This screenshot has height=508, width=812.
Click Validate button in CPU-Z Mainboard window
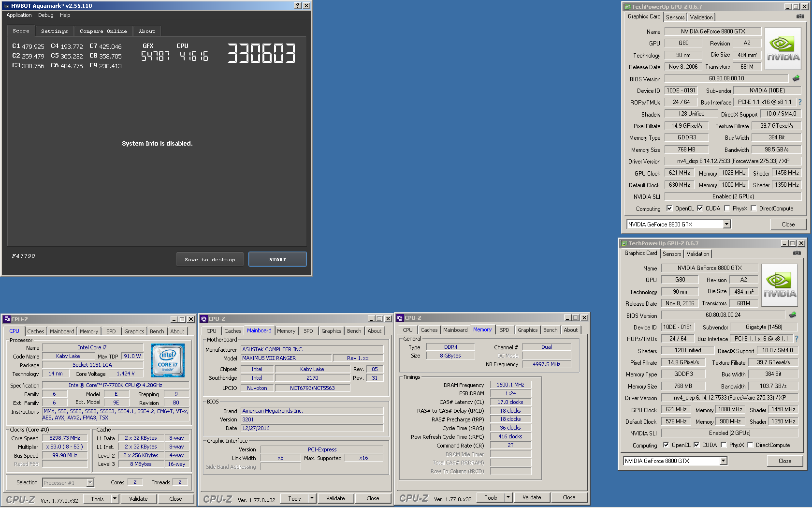coord(335,498)
